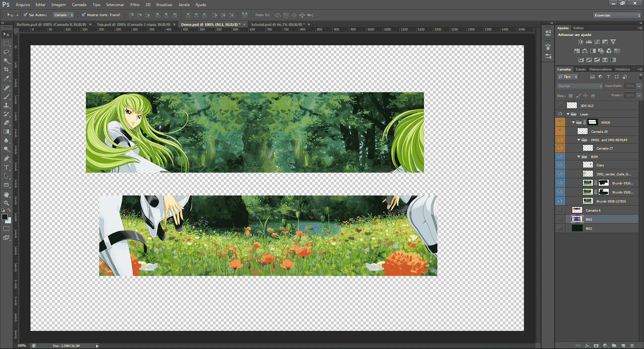Select the Crop tool

[6, 69]
